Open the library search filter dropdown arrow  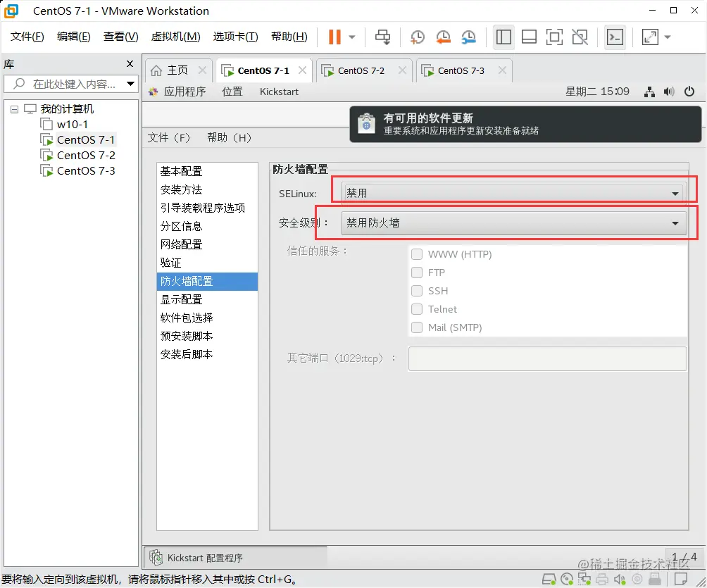coord(130,83)
